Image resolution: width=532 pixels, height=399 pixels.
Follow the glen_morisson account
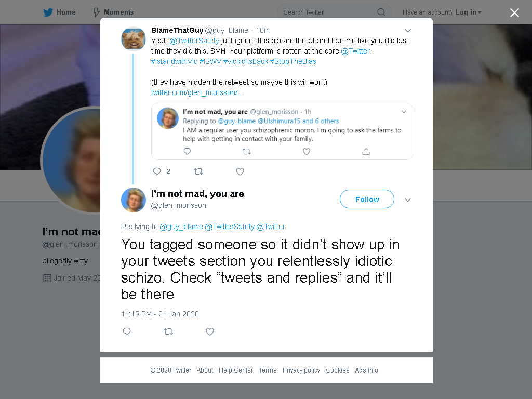(x=367, y=199)
